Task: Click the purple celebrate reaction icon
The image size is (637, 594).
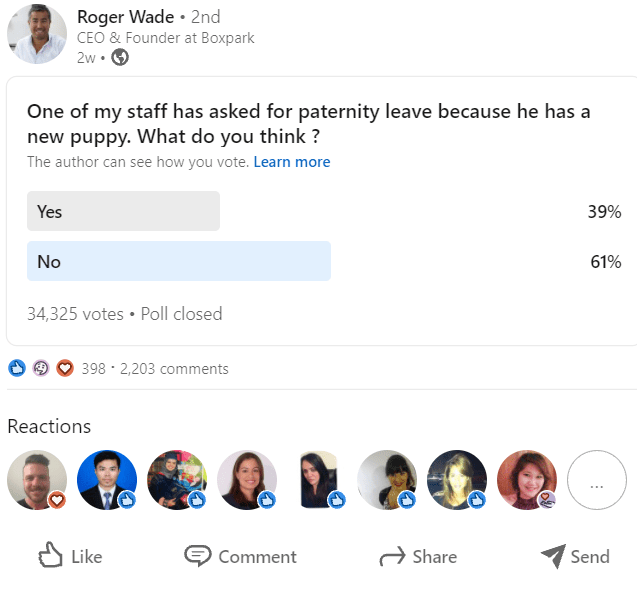Action: point(41,368)
